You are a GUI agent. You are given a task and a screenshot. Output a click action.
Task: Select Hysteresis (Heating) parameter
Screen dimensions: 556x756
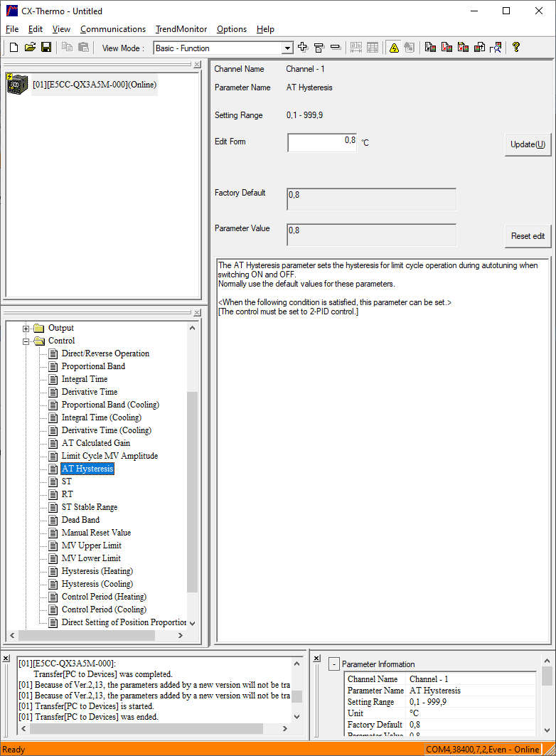pos(97,571)
